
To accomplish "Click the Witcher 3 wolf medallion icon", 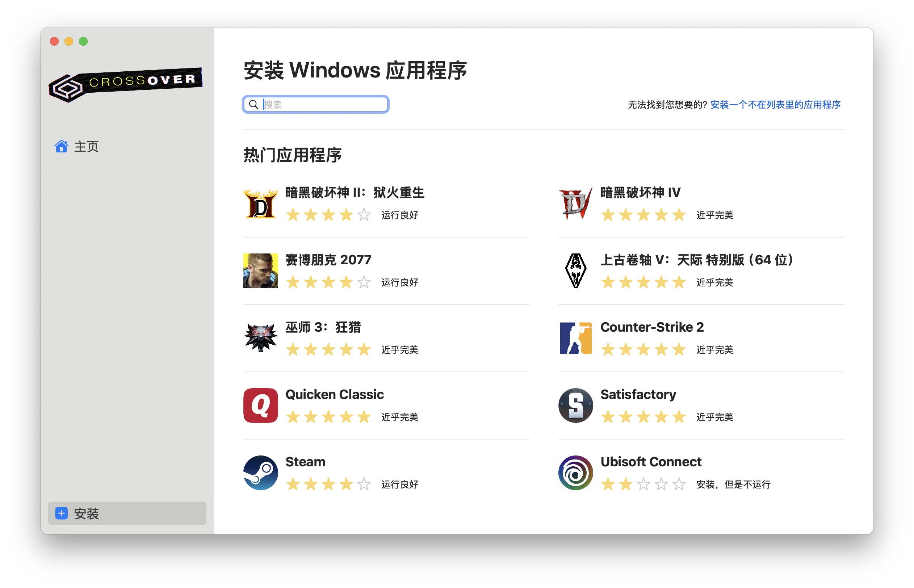I will point(260,338).
